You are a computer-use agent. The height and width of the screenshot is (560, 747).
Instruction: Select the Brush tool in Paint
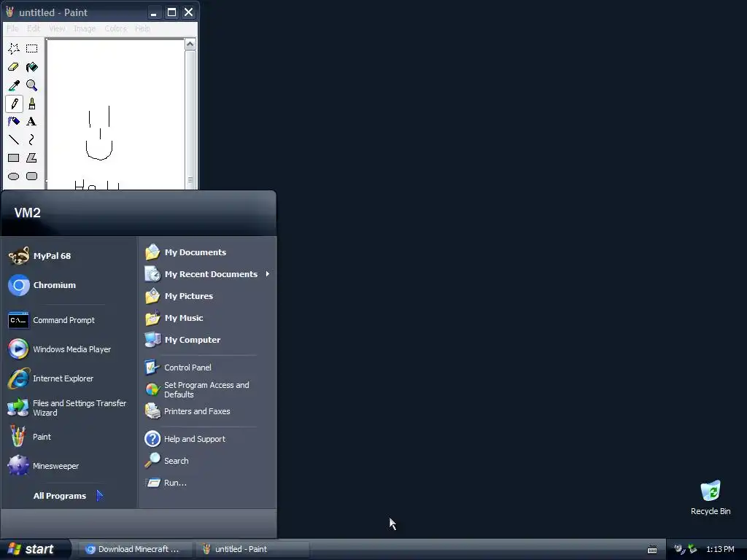(x=32, y=104)
